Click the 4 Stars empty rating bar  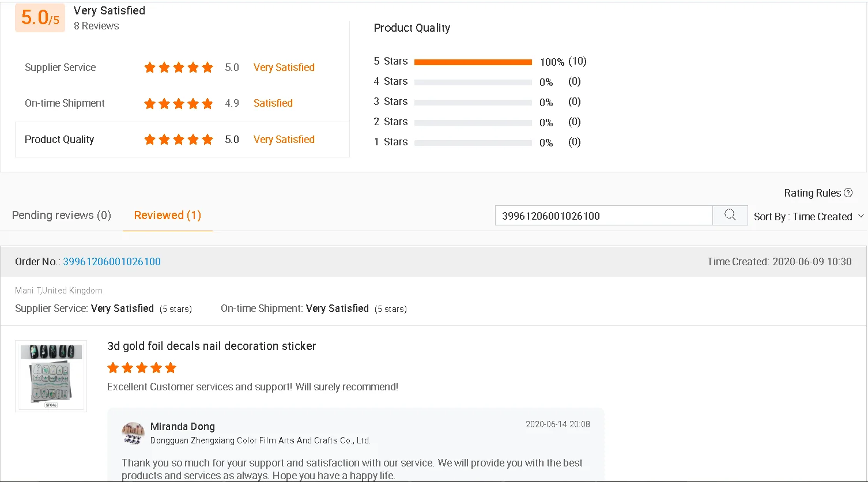473,82
